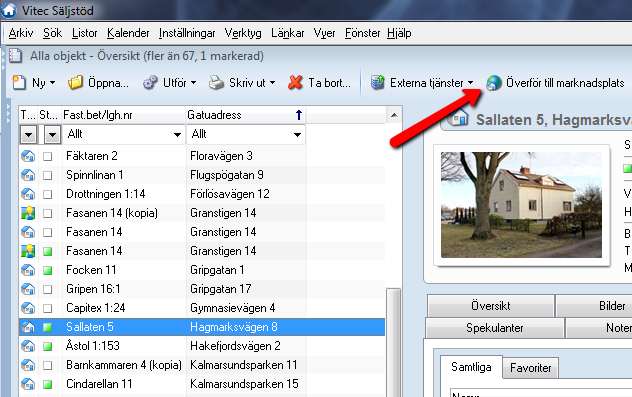
Task: Switch to the Bilder tab
Action: tap(595, 306)
